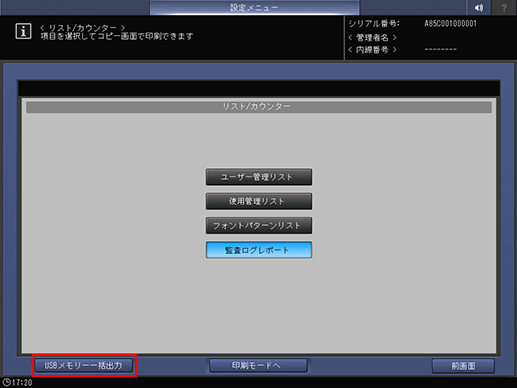Screen dimensions: 517x388
Task: Select highlighted 監査ログレポート button
Action: 259,250
